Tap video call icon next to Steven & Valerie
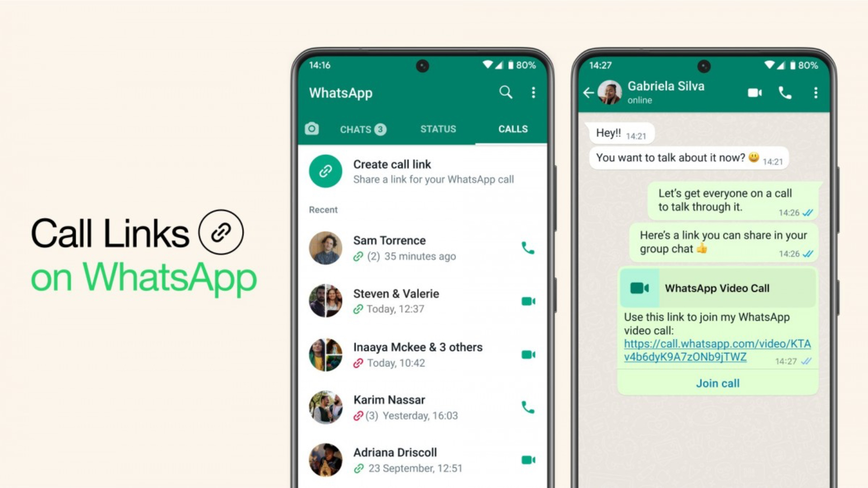This screenshot has width=868, height=488. click(528, 301)
